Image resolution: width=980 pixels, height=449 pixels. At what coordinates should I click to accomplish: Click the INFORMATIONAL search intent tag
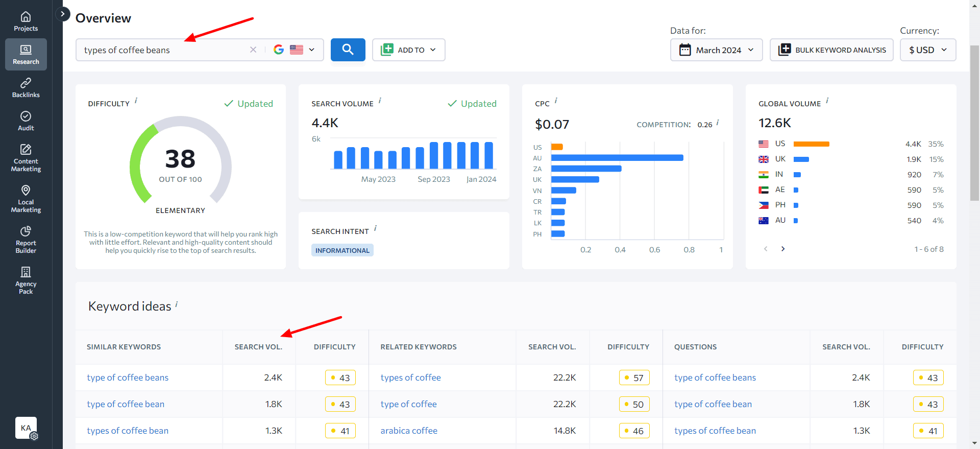tap(342, 250)
